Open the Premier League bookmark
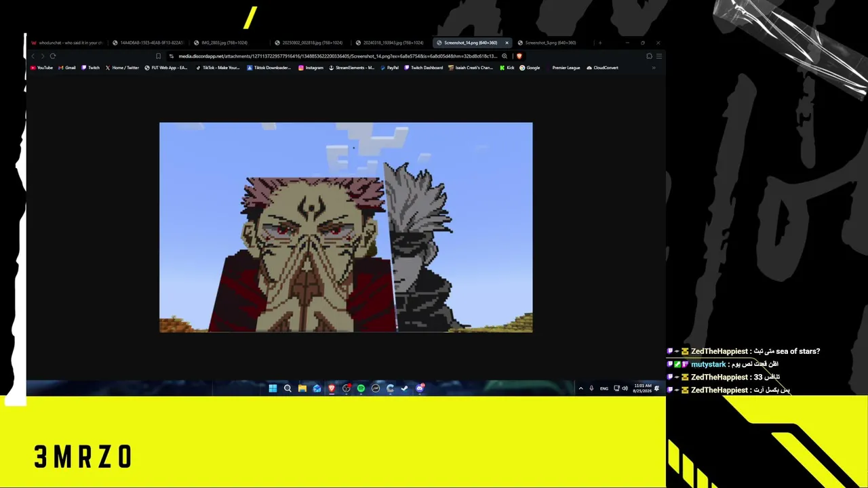The width and height of the screenshot is (868, 488). pyautogui.click(x=563, y=68)
